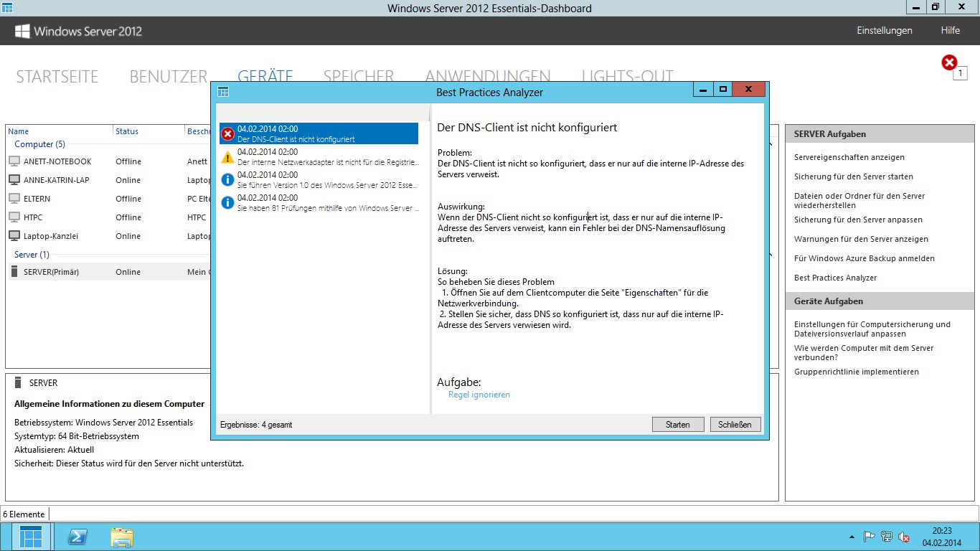Click the Start button in taskbar
This screenshot has height=551, width=980.
pos(32,537)
